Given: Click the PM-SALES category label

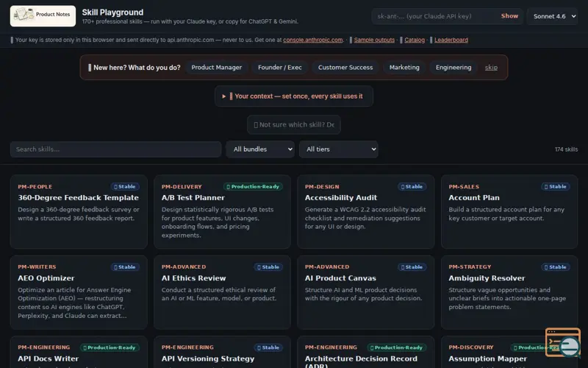Looking at the screenshot, I should click(464, 187).
